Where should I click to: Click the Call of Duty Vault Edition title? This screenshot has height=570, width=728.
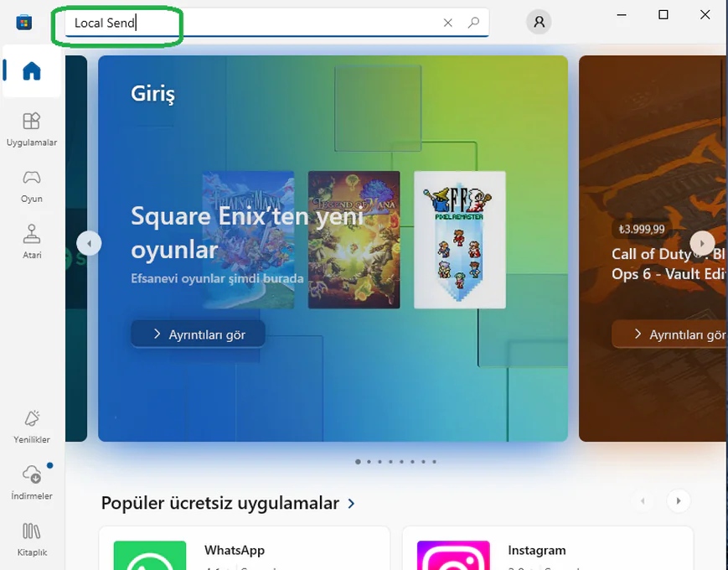click(669, 264)
